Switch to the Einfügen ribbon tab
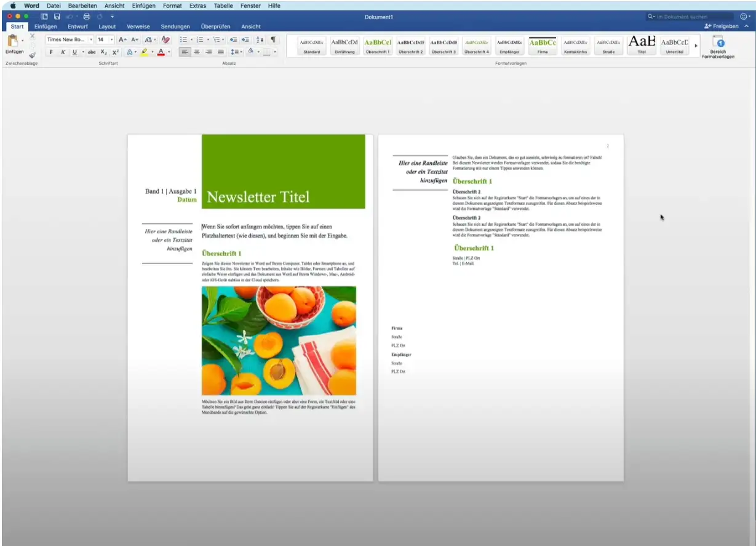Viewport: 756px width, 546px height. [46, 26]
